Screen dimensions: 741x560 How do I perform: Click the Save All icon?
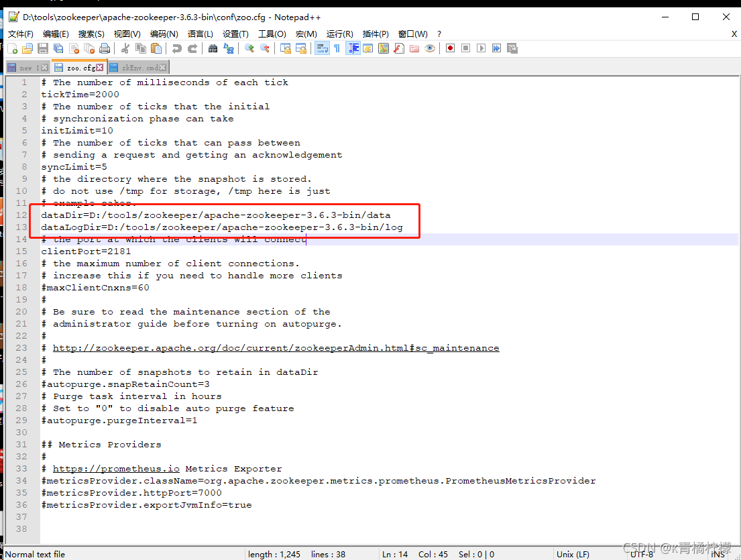tap(58, 48)
